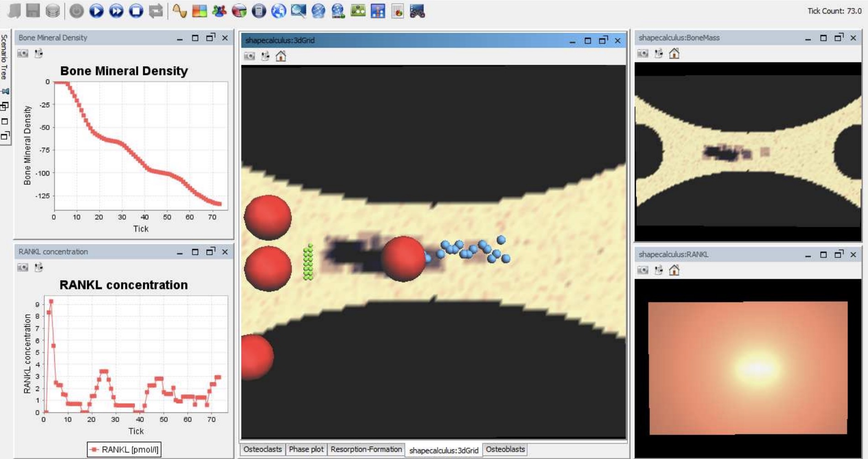The image size is (868, 459).
Task: Click the database stack toolbar icon
Action: coord(53,11)
